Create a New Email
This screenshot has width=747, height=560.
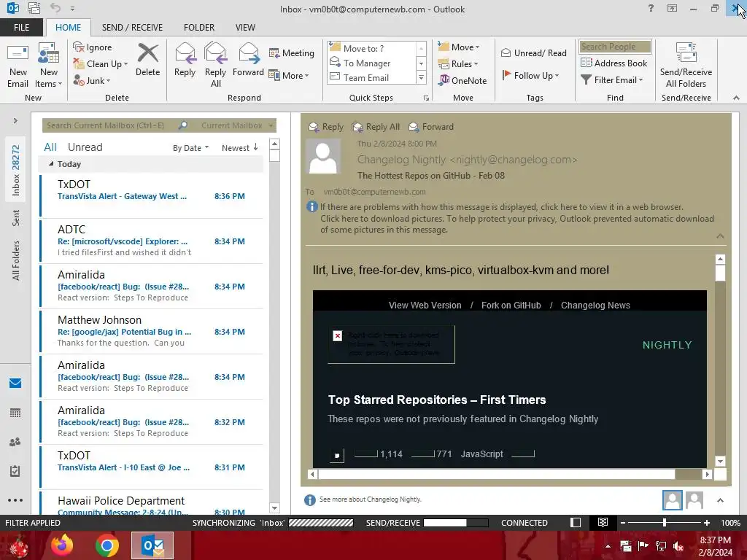(x=18, y=66)
